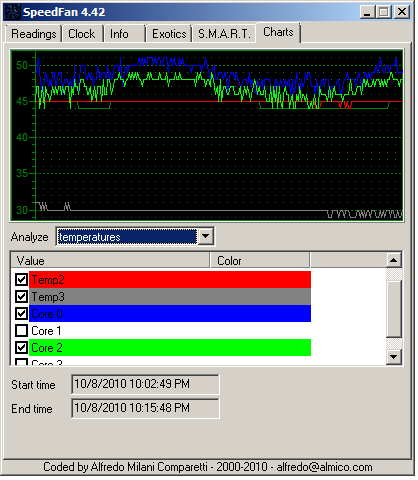This screenshot has height=480, width=418.
Task: Switch to the Readings tab
Action: click(x=33, y=34)
